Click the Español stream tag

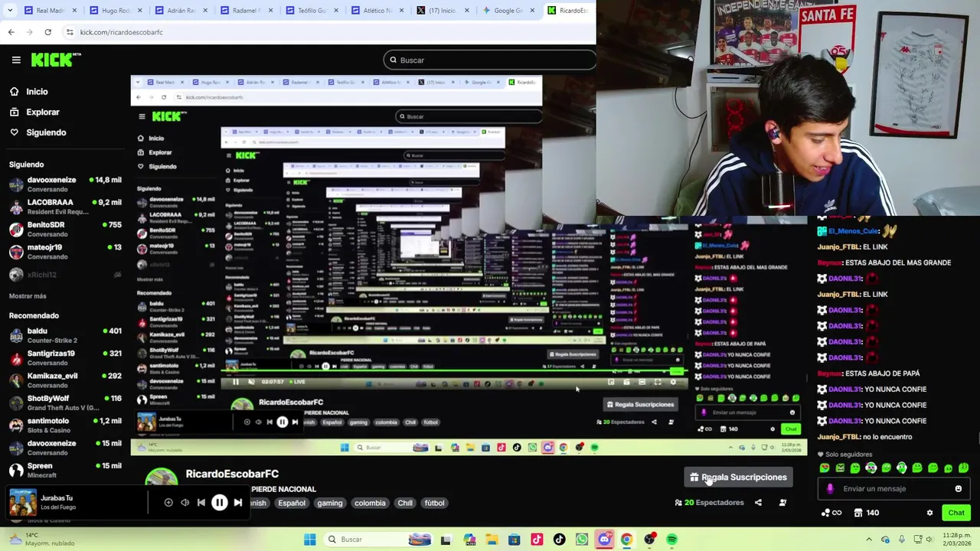tap(292, 503)
